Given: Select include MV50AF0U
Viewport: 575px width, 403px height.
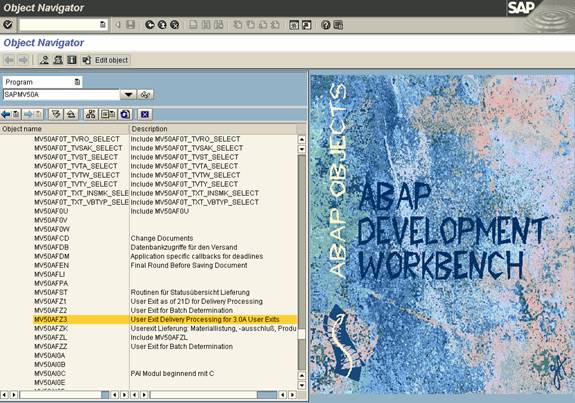Looking at the screenshot, I should (51, 211).
